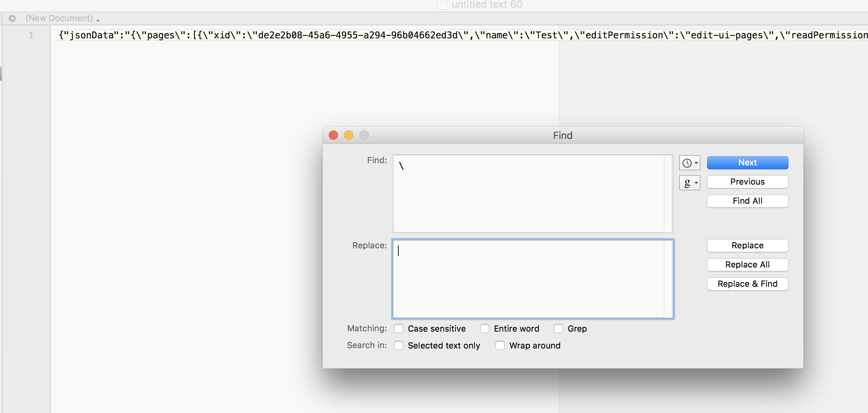Click the 'untitled text 60' window title

pos(487,5)
